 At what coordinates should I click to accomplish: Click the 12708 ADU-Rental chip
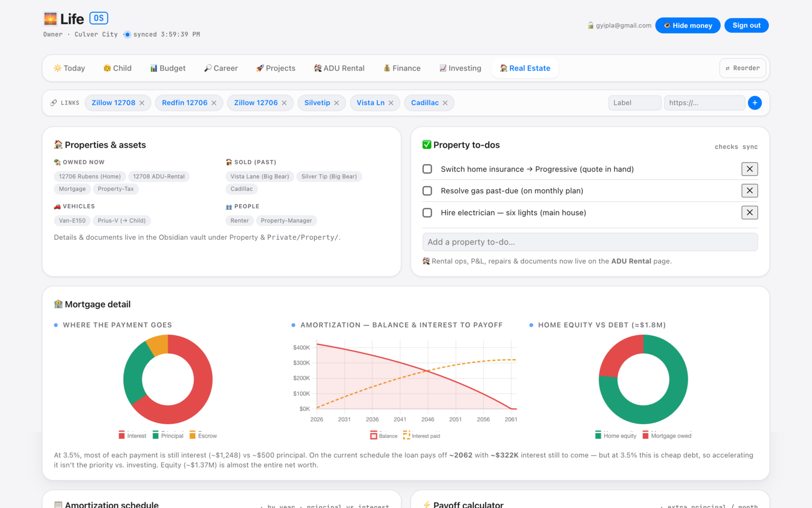pyautogui.click(x=159, y=176)
